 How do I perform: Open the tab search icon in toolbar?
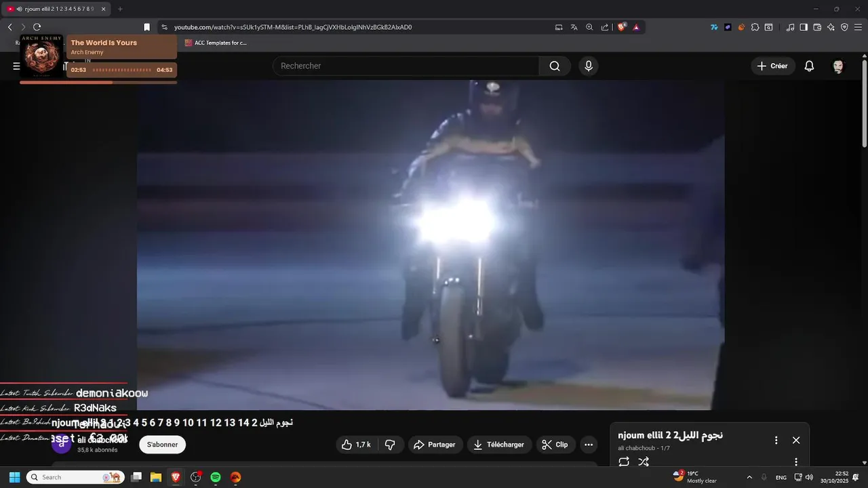[x=768, y=27]
